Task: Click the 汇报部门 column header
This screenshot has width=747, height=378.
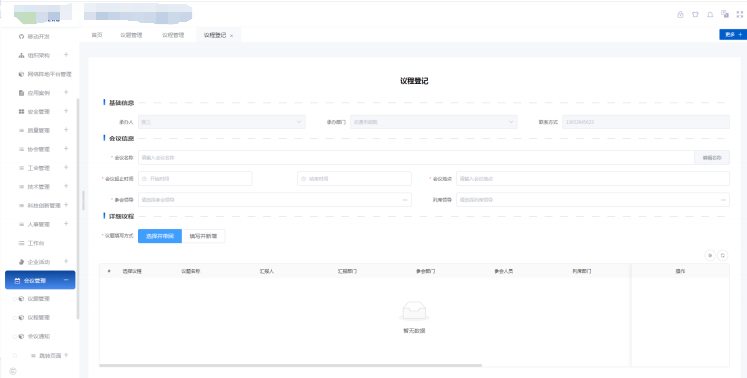Action: click(347, 271)
